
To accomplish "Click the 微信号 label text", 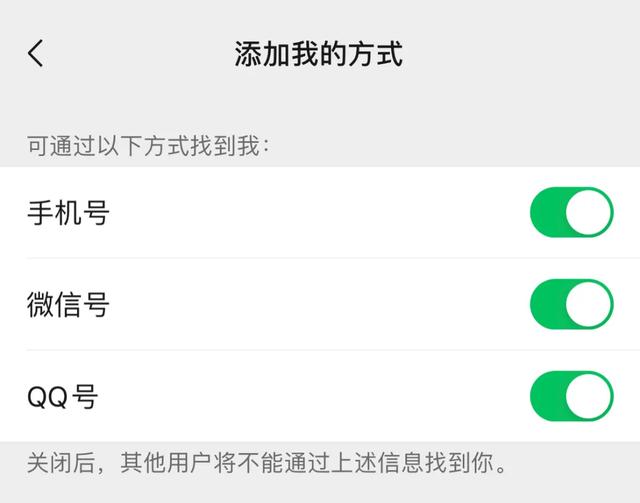I will 68,304.
